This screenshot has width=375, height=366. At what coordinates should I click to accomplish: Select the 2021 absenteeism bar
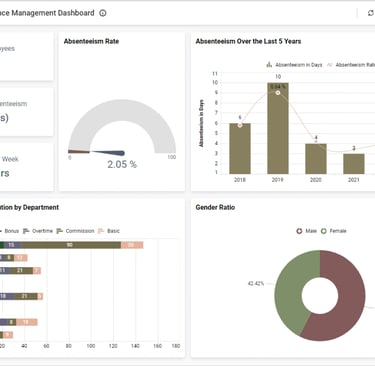[x=354, y=164]
